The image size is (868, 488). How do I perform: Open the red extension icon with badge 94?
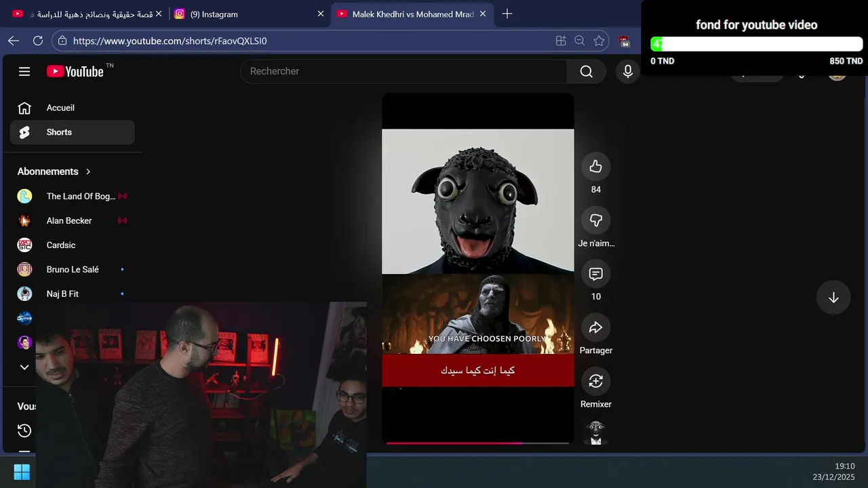625,41
